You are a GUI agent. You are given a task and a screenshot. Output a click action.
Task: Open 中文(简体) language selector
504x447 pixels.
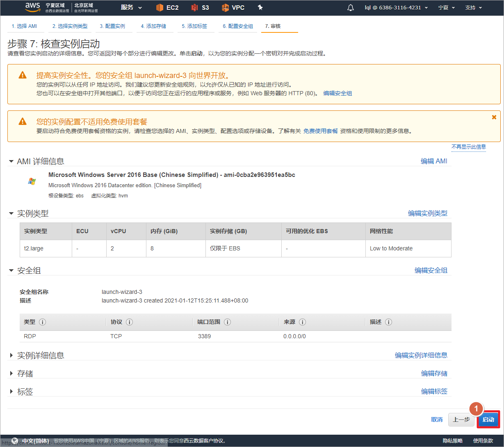(x=36, y=441)
